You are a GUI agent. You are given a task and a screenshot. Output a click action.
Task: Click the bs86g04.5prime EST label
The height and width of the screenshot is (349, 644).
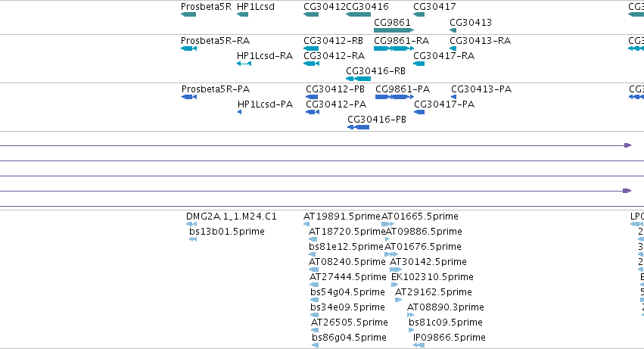(349, 338)
